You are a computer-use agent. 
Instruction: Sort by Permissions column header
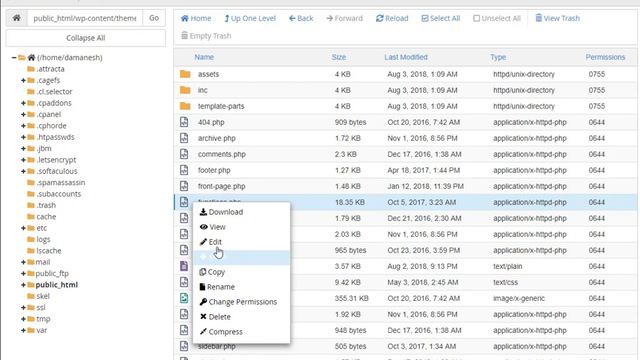click(605, 57)
